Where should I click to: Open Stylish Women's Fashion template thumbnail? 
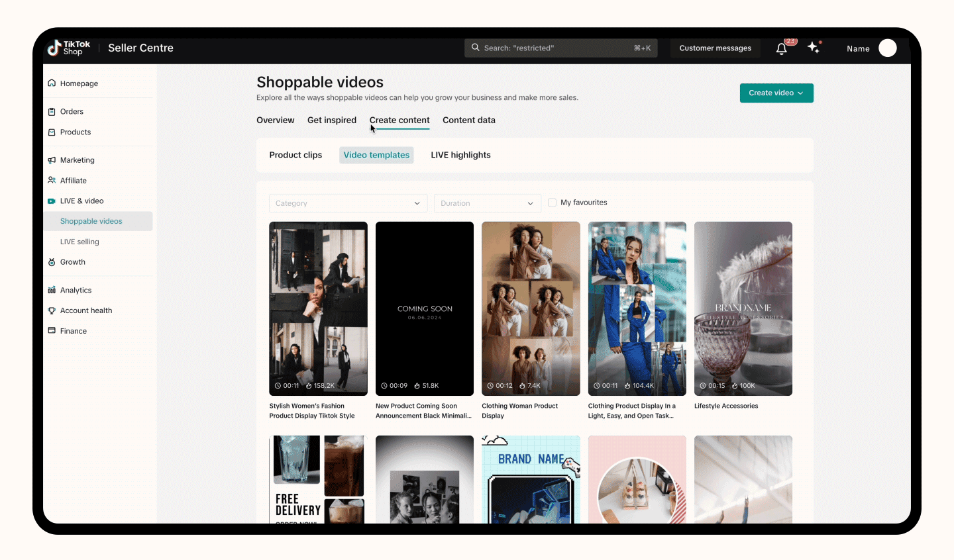318,308
